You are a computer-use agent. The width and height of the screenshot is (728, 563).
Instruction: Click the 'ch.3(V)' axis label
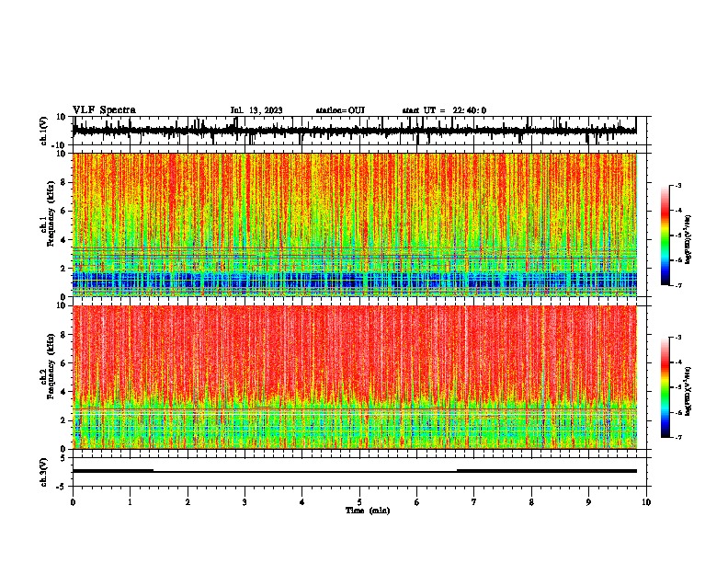tap(44, 472)
